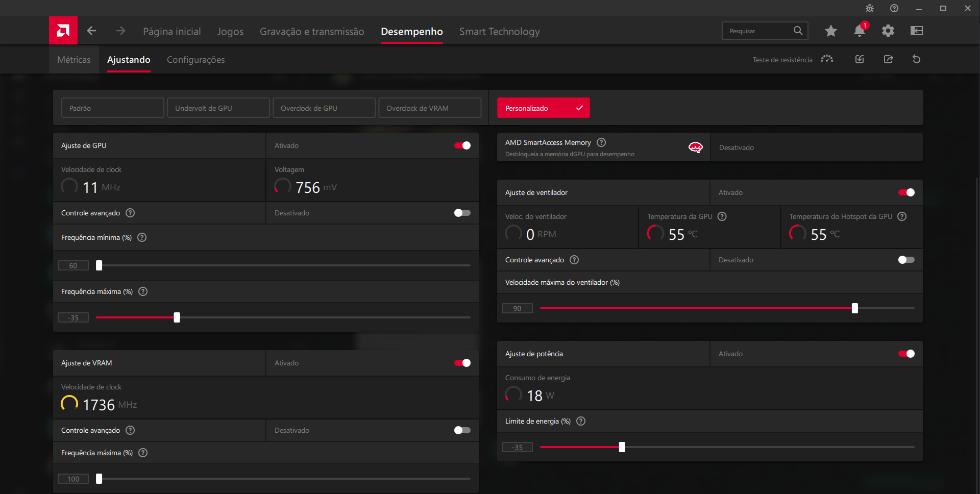The height and width of the screenshot is (494, 980).
Task: Click the max fan speed slider handle
Action: pos(854,308)
